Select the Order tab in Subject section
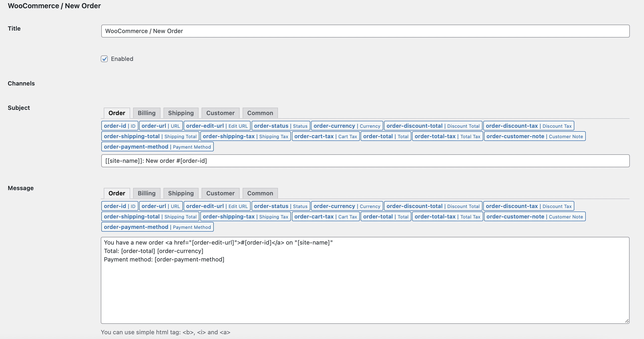The height and width of the screenshot is (339, 644). (117, 113)
